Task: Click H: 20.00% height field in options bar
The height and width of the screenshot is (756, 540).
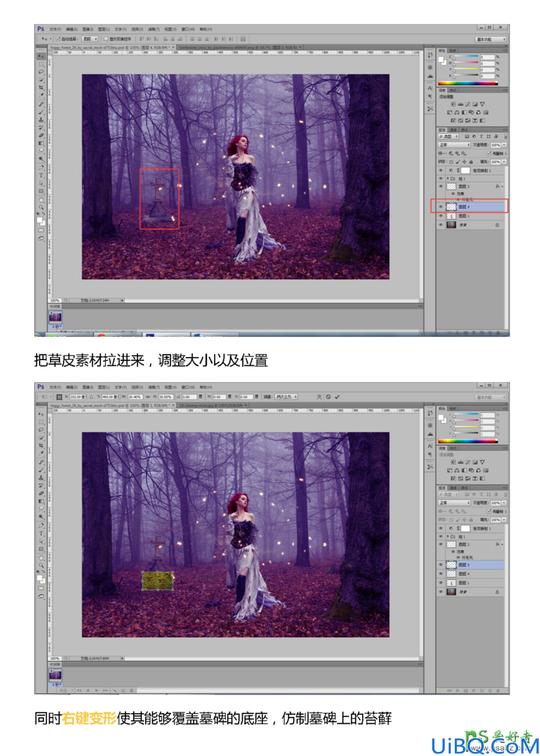Action: pos(165,397)
